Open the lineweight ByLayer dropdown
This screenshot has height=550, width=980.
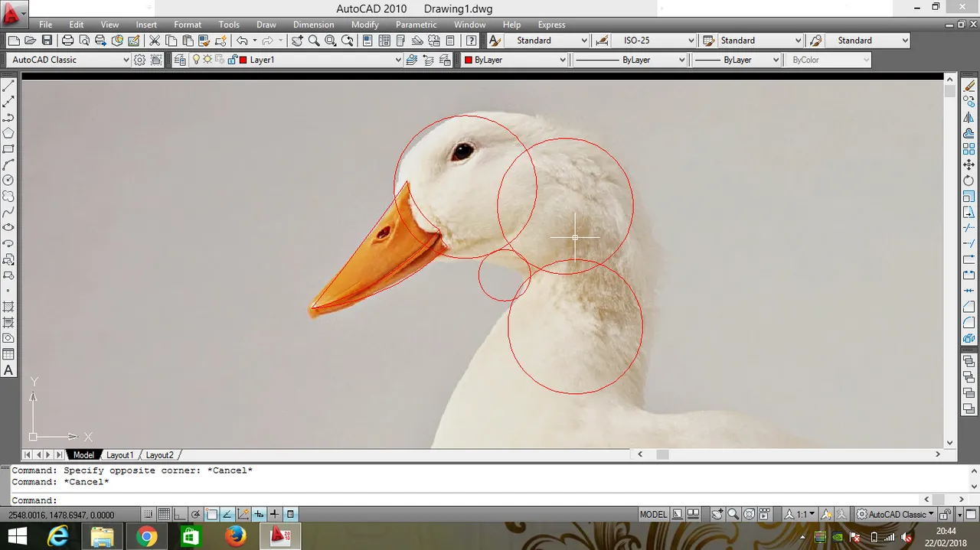[x=737, y=60]
